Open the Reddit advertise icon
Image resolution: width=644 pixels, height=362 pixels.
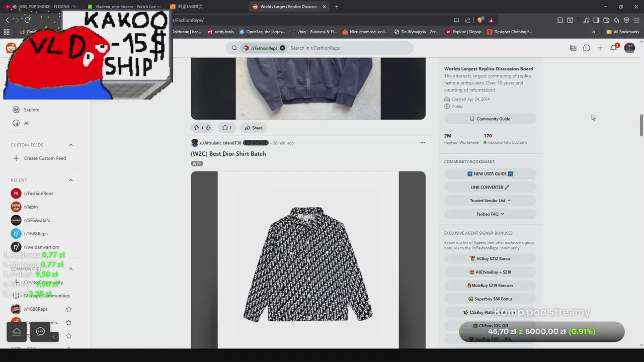click(x=573, y=48)
